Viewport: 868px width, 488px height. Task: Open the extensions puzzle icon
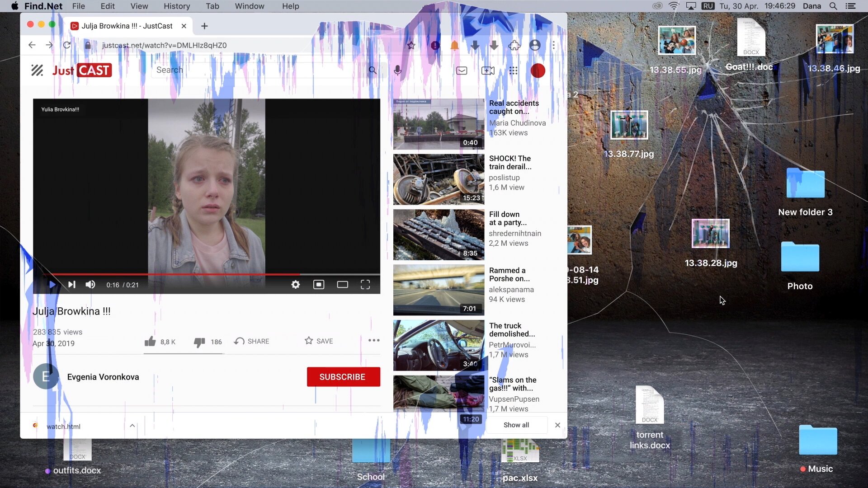tap(514, 45)
